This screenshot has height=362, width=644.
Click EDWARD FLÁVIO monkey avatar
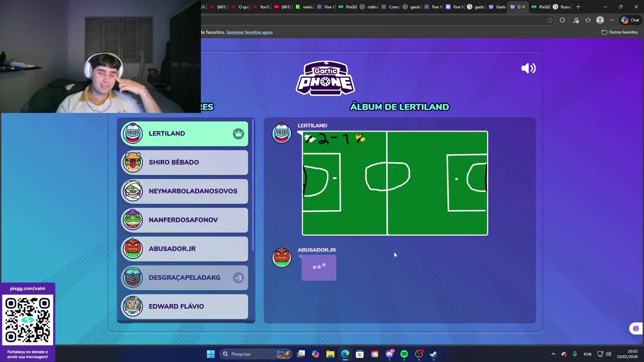(133, 306)
